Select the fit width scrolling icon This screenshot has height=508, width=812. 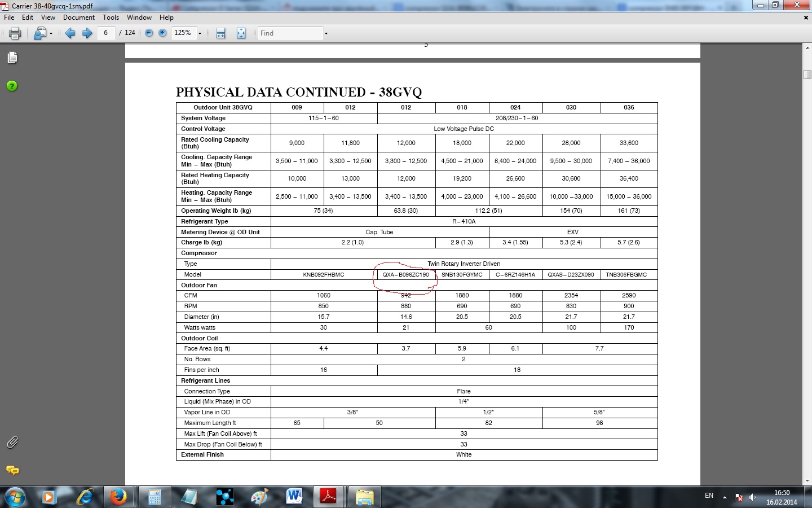pyautogui.click(x=220, y=33)
